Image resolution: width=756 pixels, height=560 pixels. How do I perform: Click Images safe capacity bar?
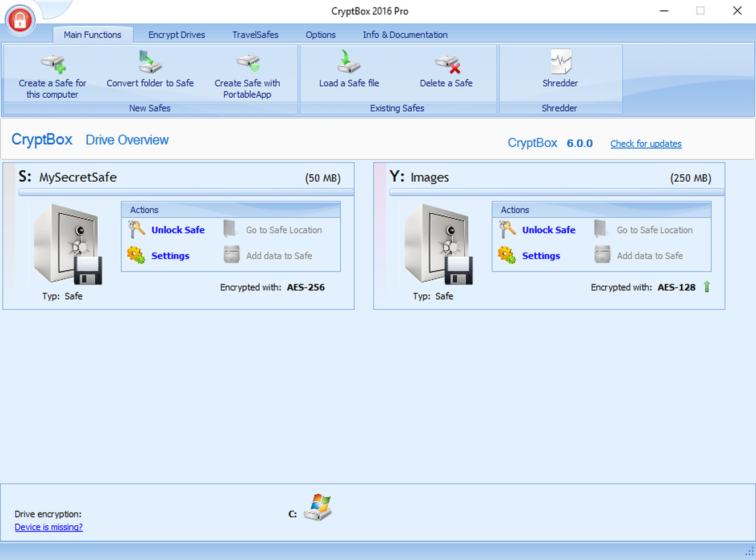click(557, 193)
